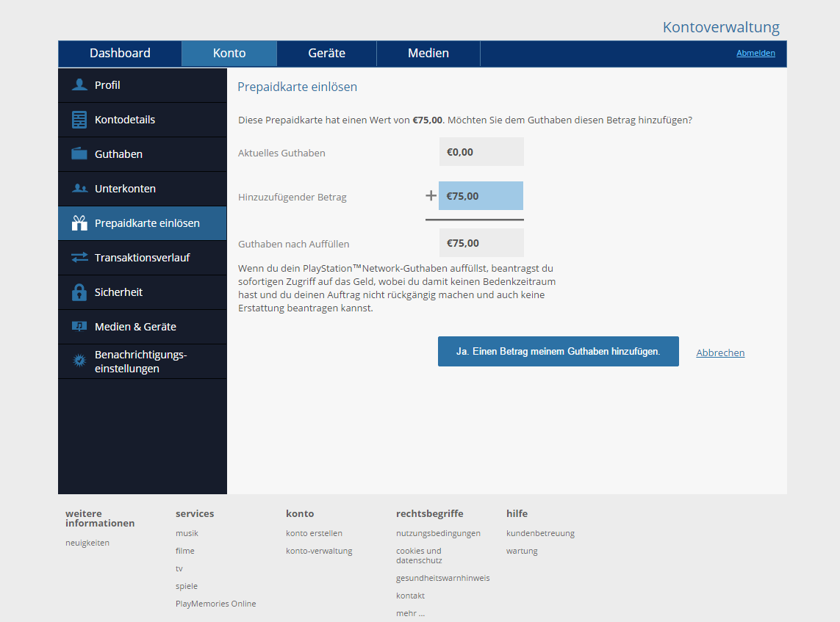Open the spiele footer link
Screen dimensions: 840x622
pyautogui.click(x=187, y=586)
